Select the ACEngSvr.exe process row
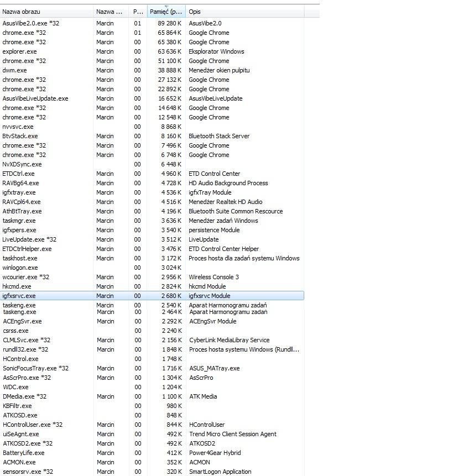The height and width of the screenshot is (476, 453). [152, 322]
